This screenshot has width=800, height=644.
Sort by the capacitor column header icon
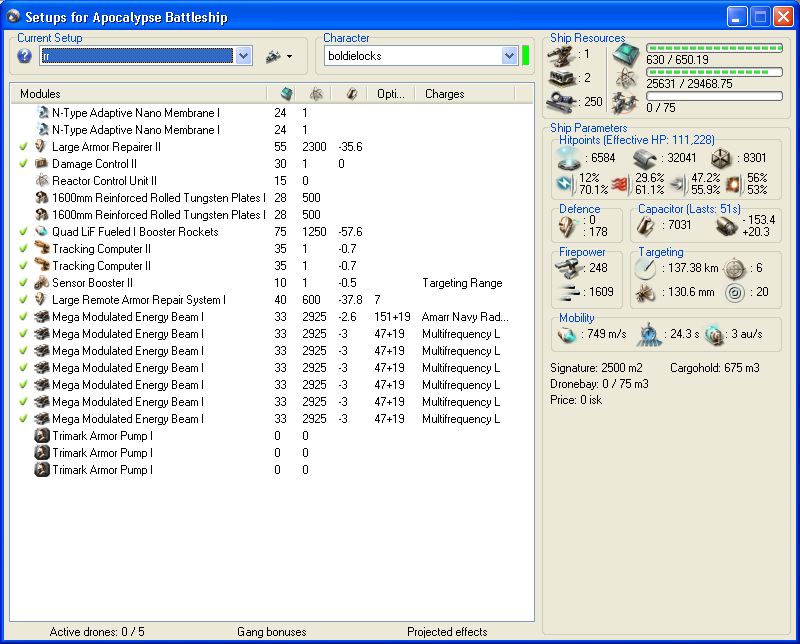coord(350,94)
